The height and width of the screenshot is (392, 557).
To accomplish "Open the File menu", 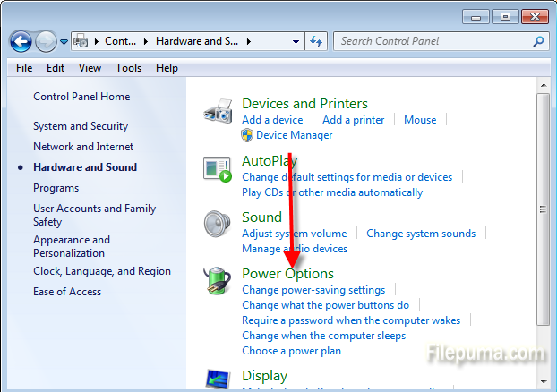I will coord(24,68).
